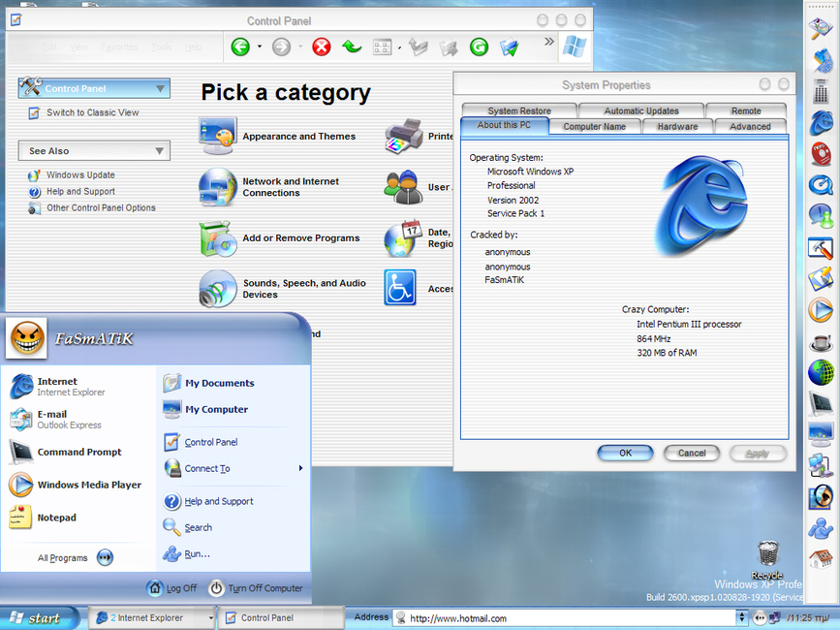Expand the Connect To submenu arrow
Image resolution: width=840 pixels, height=630 pixels.
tap(300, 468)
